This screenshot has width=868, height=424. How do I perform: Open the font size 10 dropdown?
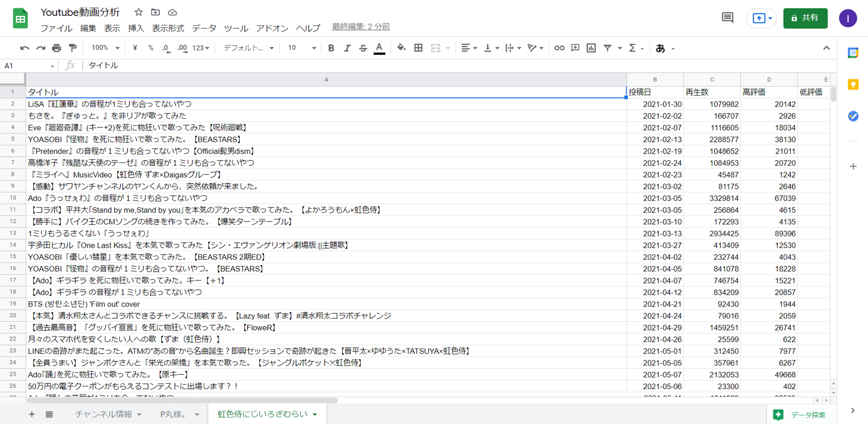(x=302, y=48)
